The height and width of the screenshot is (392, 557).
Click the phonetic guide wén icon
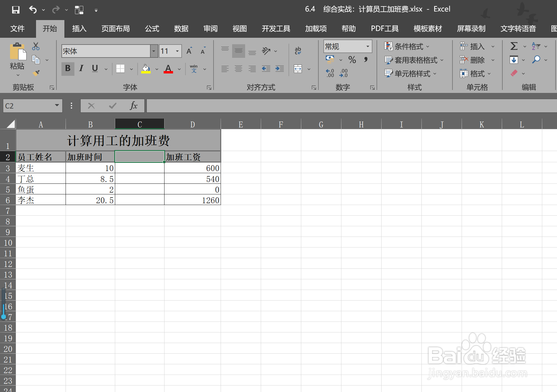pos(194,69)
